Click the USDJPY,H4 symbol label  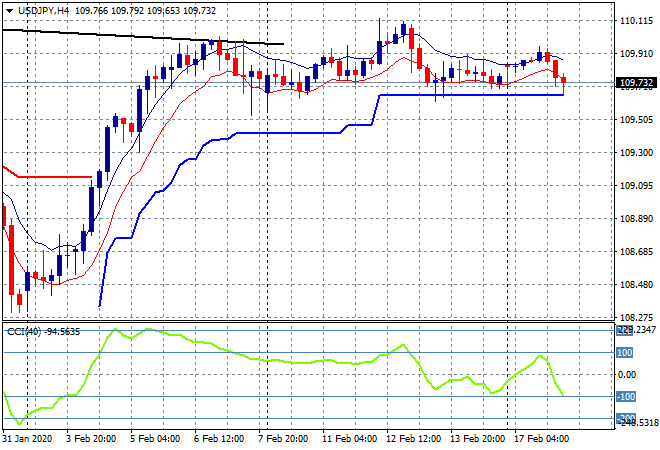[x=43, y=11]
